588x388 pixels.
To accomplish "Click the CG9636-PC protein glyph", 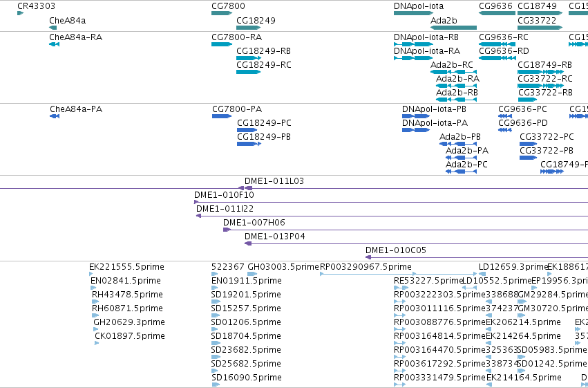I will pyautogui.click(x=505, y=116).
